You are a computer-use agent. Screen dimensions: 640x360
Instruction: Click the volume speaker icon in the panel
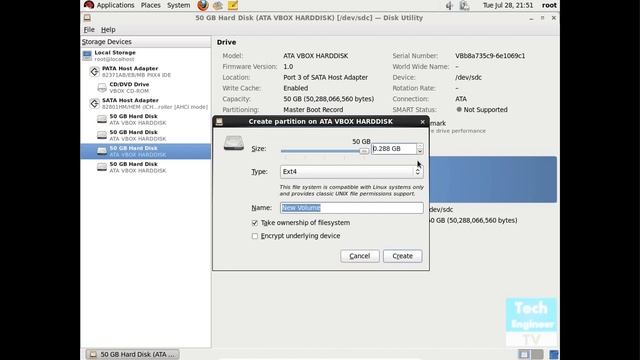click(449, 6)
